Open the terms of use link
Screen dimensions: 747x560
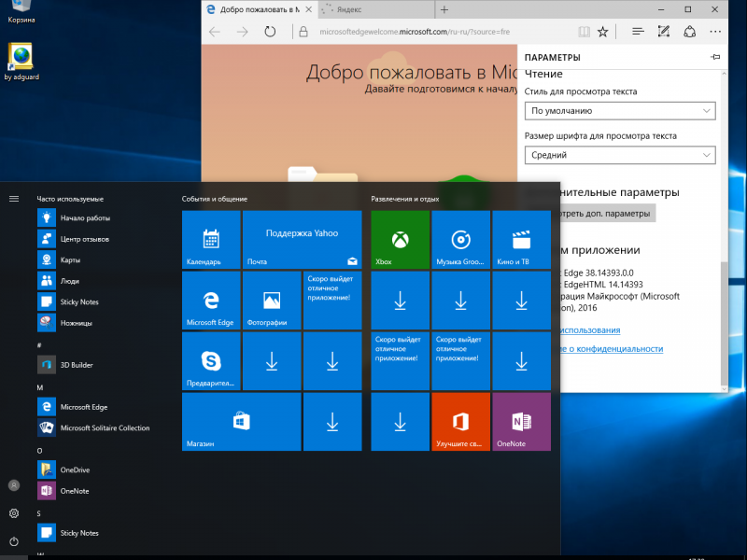coord(590,330)
